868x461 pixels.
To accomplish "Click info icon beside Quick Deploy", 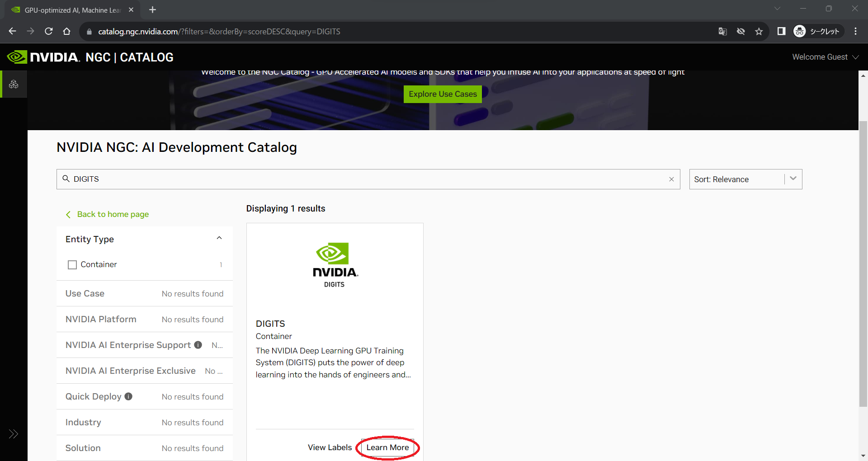I will pyautogui.click(x=128, y=396).
